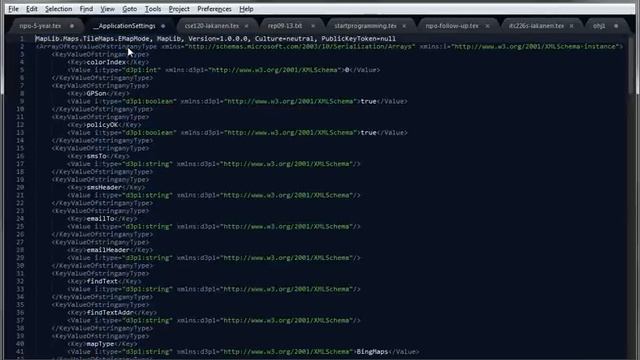Open the Goto menu
640x360 pixels.
[x=129, y=9]
